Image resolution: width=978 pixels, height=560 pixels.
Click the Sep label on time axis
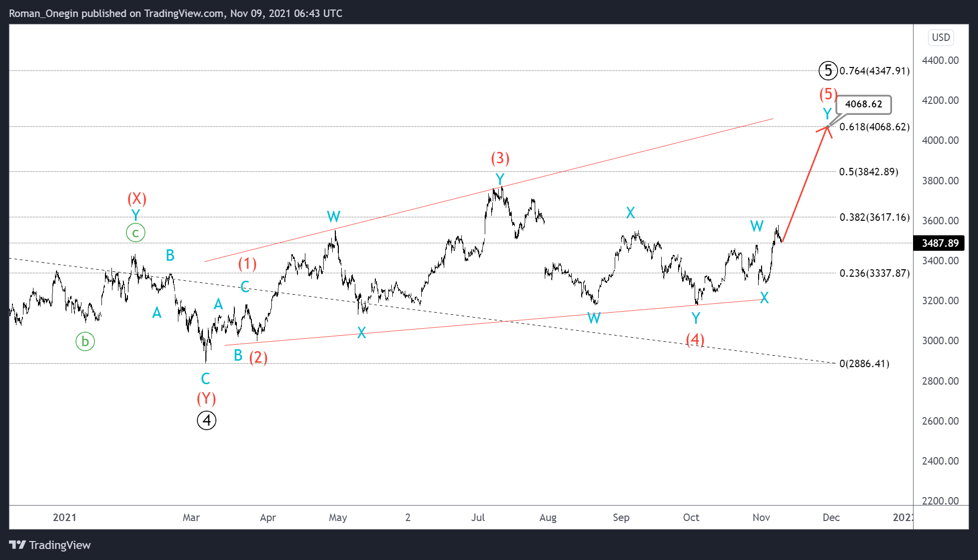click(621, 518)
